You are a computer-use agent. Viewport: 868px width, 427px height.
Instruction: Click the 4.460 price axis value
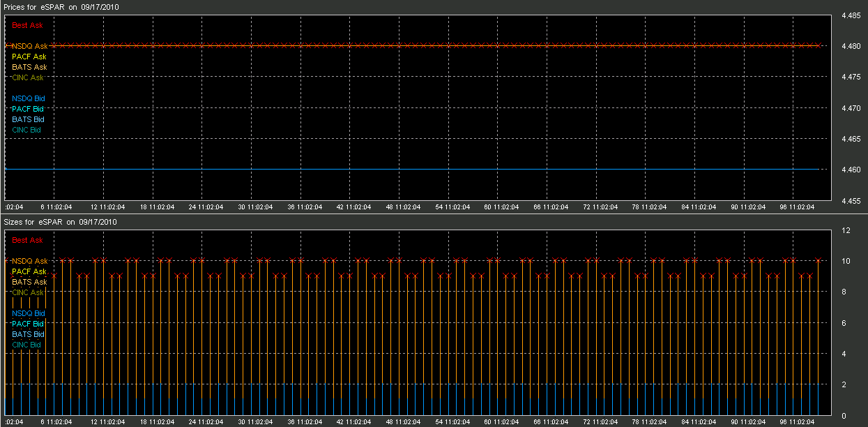pyautogui.click(x=850, y=170)
